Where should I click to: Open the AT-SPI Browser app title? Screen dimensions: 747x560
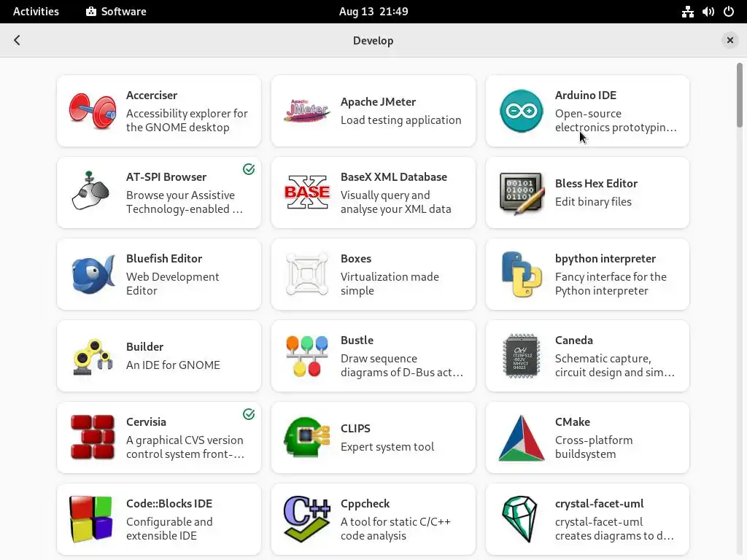click(x=166, y=176)
